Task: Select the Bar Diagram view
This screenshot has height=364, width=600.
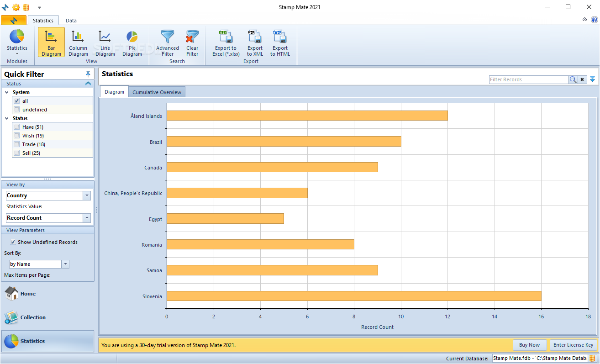Action: [51, 42]
